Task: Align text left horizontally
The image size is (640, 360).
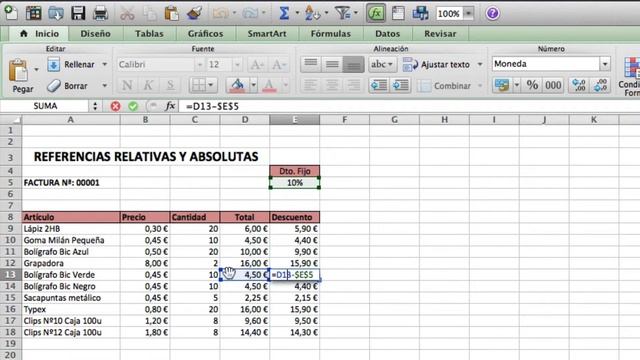Action: tap(311, 85)
